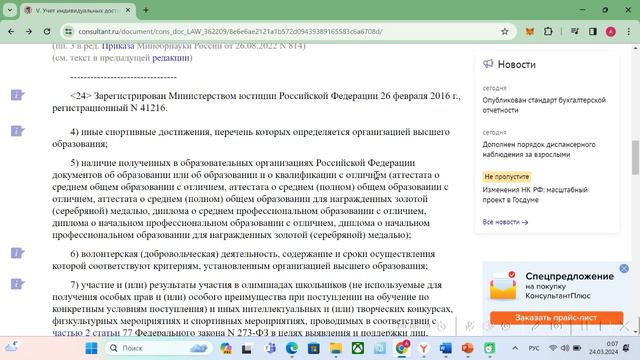Open Xbox app from the taskbar
The height and width of the screenshot is (360, 640).
(x=358, y=348)
